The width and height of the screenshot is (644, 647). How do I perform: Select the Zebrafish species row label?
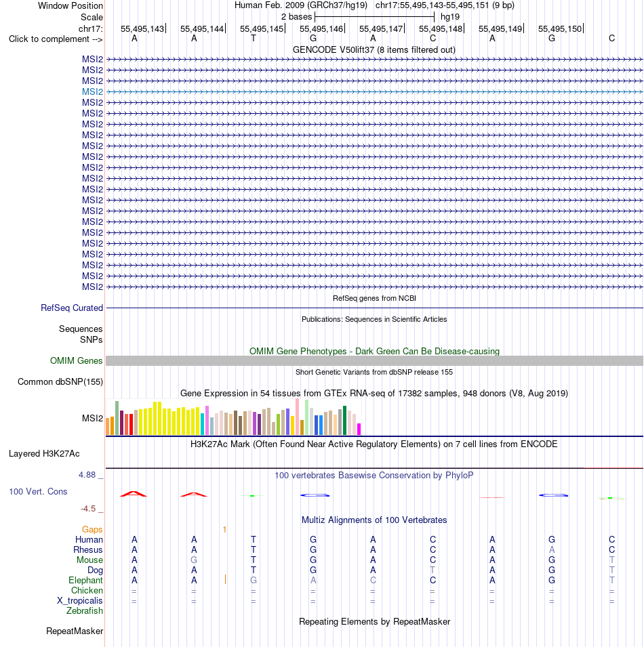[x=85, y=610]
